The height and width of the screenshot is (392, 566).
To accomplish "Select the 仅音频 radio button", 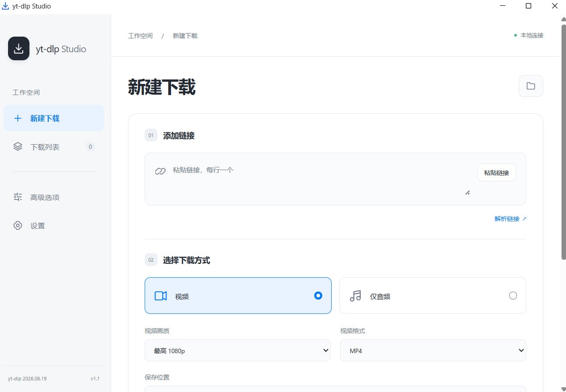I will point(513,296).
